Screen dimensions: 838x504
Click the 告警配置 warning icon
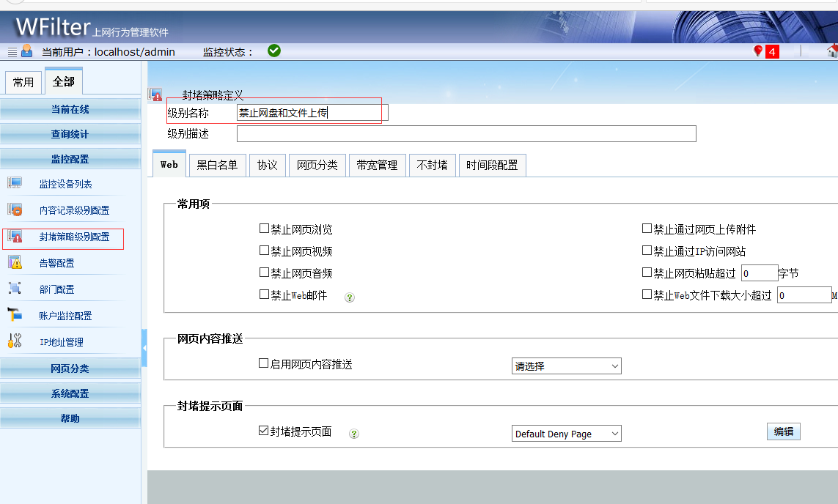tap(15, 262)
